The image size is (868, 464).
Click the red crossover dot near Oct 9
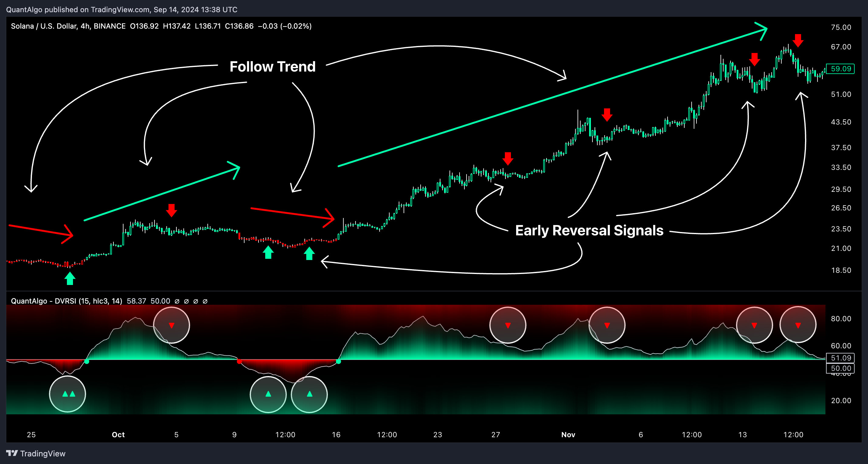(x=239, y=361)
